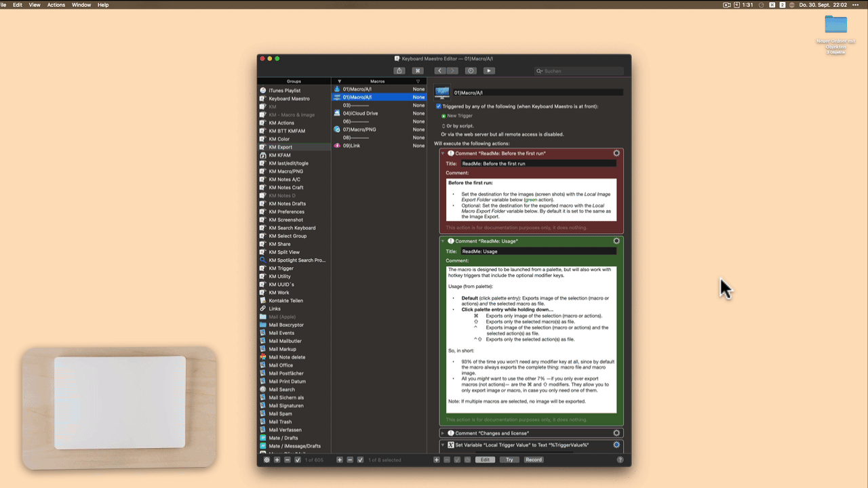Go forward with the right arrow toolbar button

pyautogui.click(x=452, y=70)
